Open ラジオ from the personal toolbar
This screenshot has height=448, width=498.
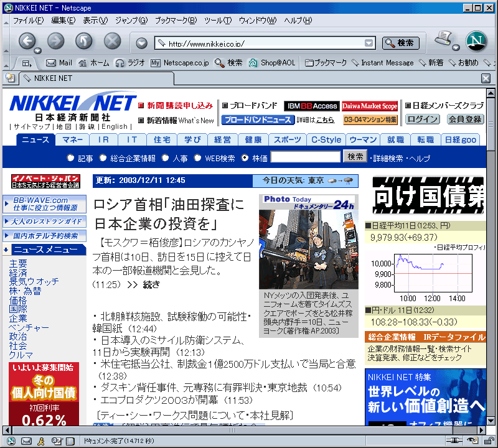[x=130, y=63]
